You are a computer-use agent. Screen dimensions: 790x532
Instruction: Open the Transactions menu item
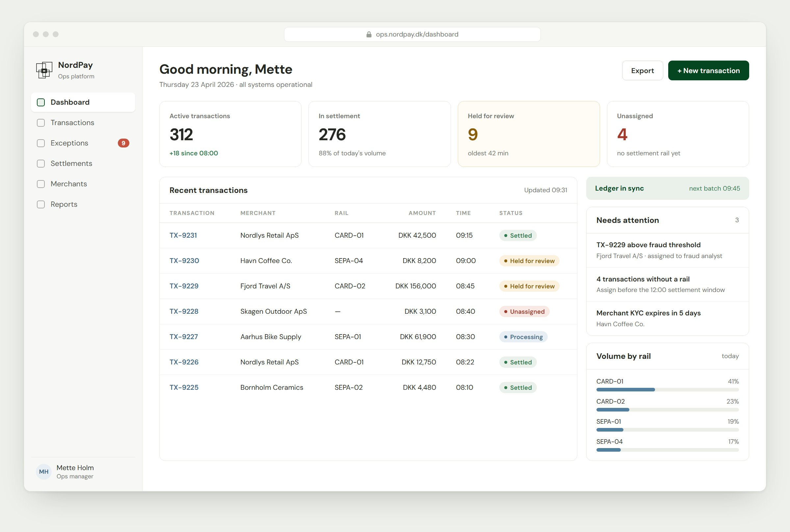[x=83, y=122]
